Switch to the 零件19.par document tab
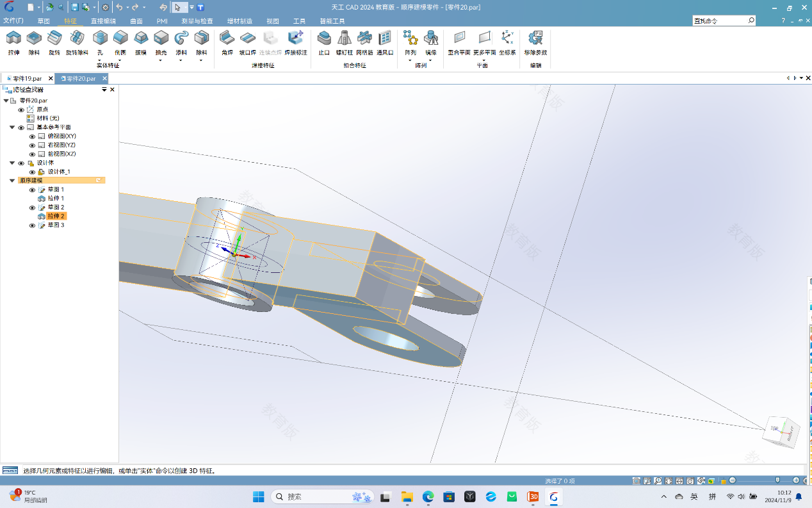 [28, 78]
